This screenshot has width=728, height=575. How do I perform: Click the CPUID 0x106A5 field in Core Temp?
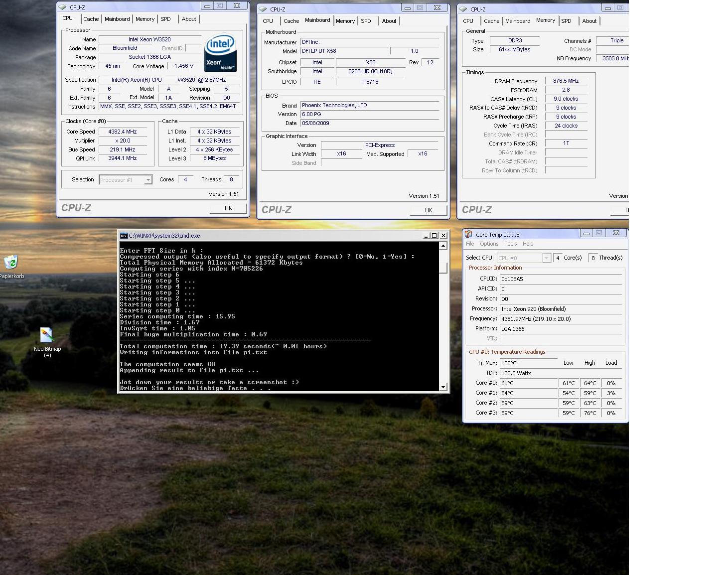561,279
